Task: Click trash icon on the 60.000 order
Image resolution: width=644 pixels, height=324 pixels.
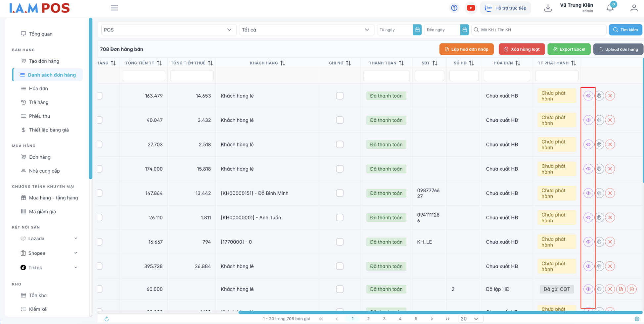Action: pos(631,289)
